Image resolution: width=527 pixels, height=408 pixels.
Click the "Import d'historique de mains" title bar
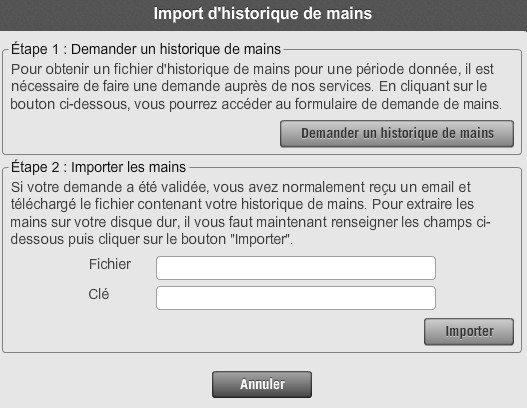point(264,15)
